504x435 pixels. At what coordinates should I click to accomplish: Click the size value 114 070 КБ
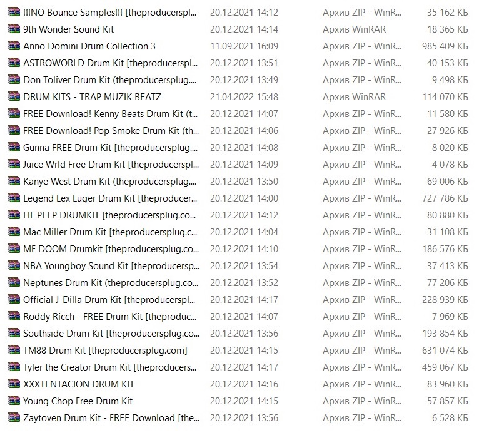coord(445,97)
